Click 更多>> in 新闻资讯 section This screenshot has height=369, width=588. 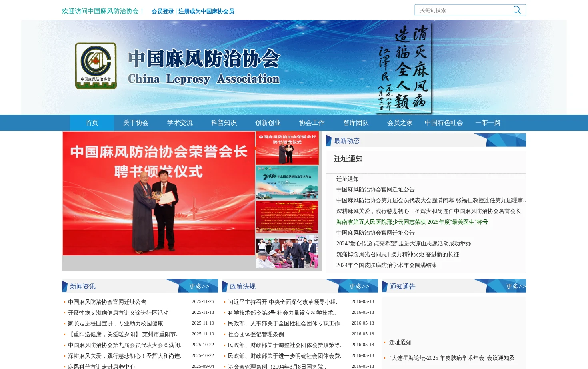pos(199,286)
